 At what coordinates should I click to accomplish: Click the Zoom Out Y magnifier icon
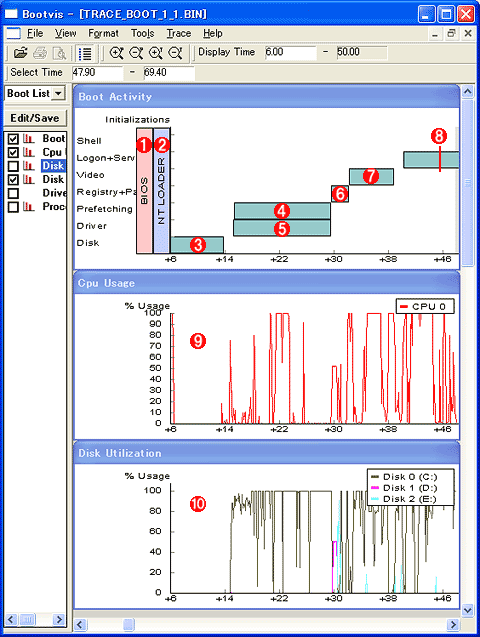[175, 53]
